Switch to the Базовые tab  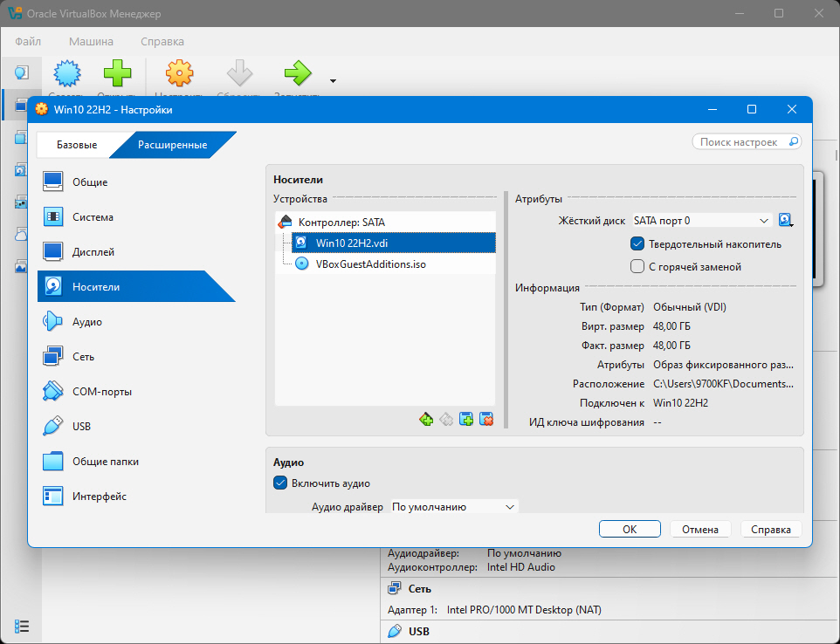pos(77,145)
